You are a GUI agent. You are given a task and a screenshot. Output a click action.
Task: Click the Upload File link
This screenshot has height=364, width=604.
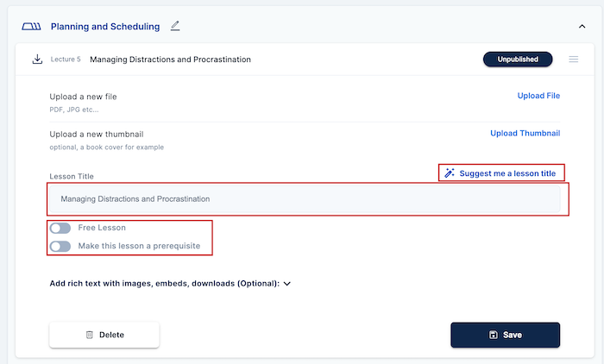(x=538, y=96)
